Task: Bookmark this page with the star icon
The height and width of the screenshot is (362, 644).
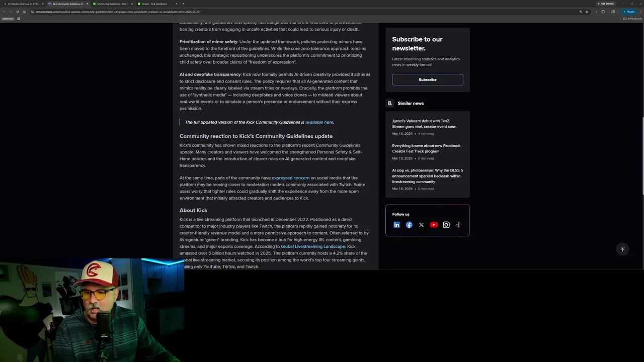Action: [x=587, y=12]
